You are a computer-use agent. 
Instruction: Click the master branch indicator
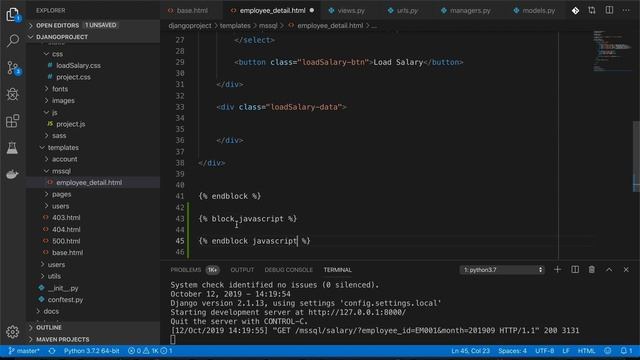coord(24,351)
